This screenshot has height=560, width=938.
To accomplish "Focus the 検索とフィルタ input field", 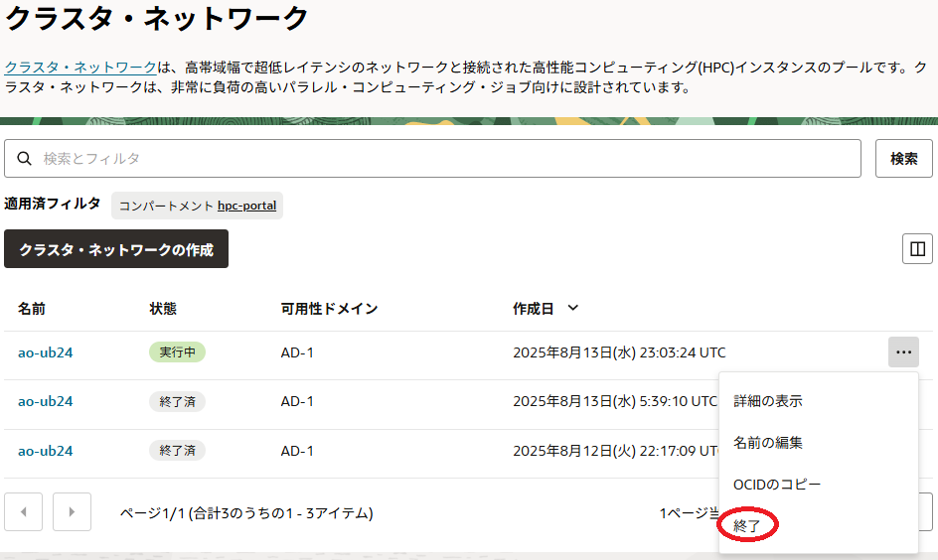I will (447, 159).
